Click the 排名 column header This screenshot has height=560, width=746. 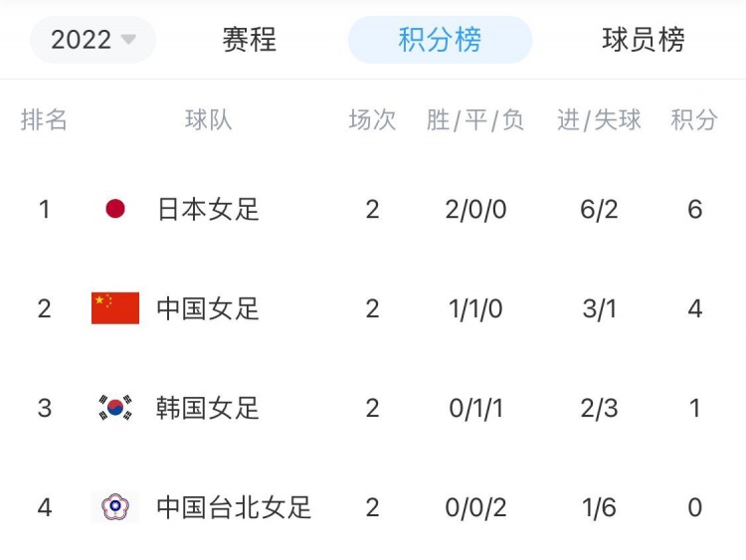point(44,119)
